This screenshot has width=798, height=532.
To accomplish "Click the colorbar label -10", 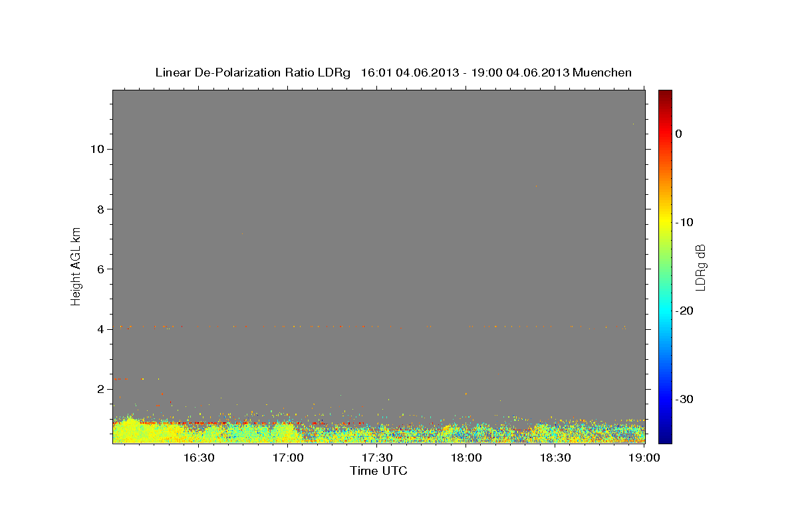I will (x=685, y=222).
